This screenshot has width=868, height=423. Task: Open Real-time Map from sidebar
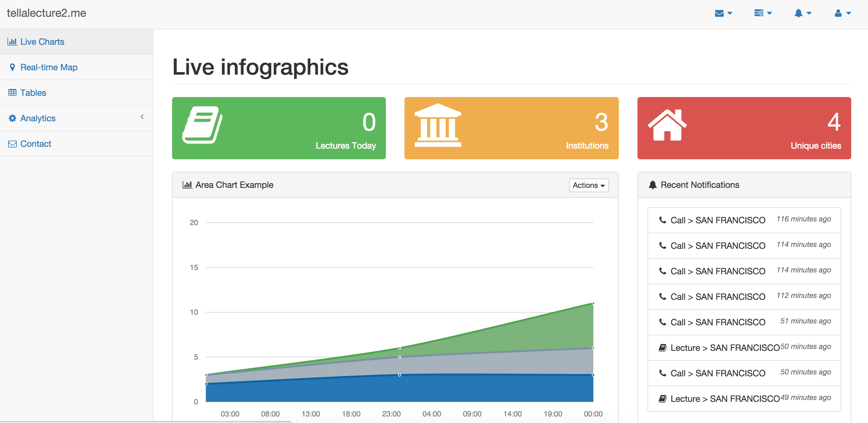[x=48, y=67]
